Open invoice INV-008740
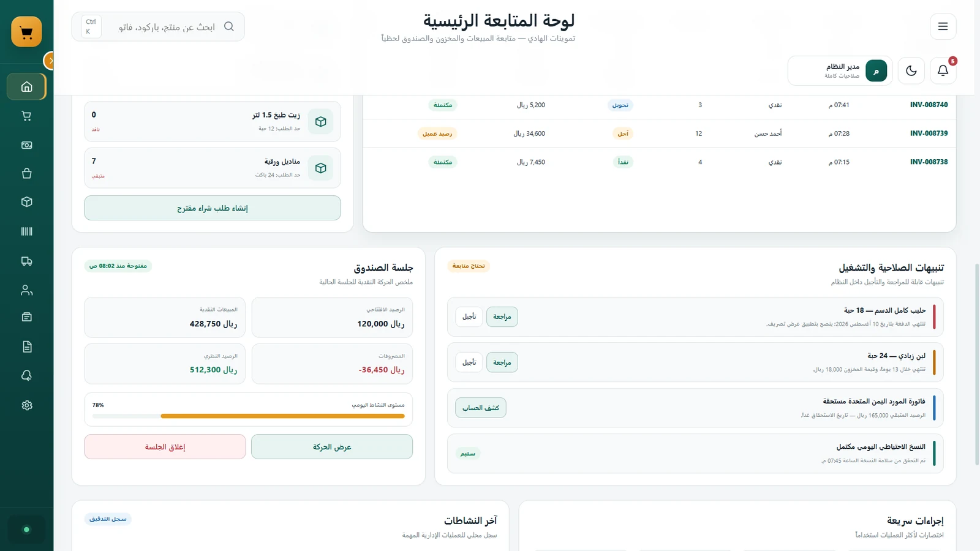The image size is (980, 551). click(929, 105)
